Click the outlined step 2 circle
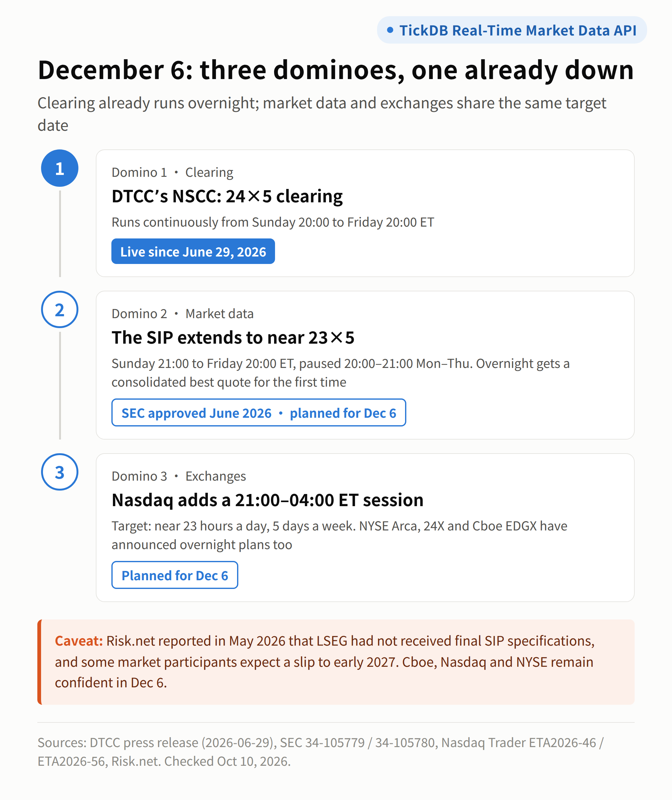The height and width of the screenshot is (800, 672). pyautogui.click(x=60, y=309)
